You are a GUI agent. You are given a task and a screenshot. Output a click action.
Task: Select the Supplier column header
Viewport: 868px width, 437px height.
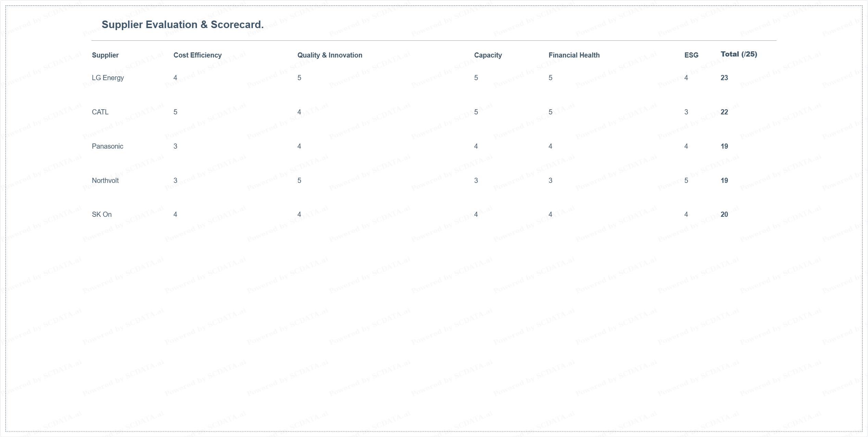105,55
